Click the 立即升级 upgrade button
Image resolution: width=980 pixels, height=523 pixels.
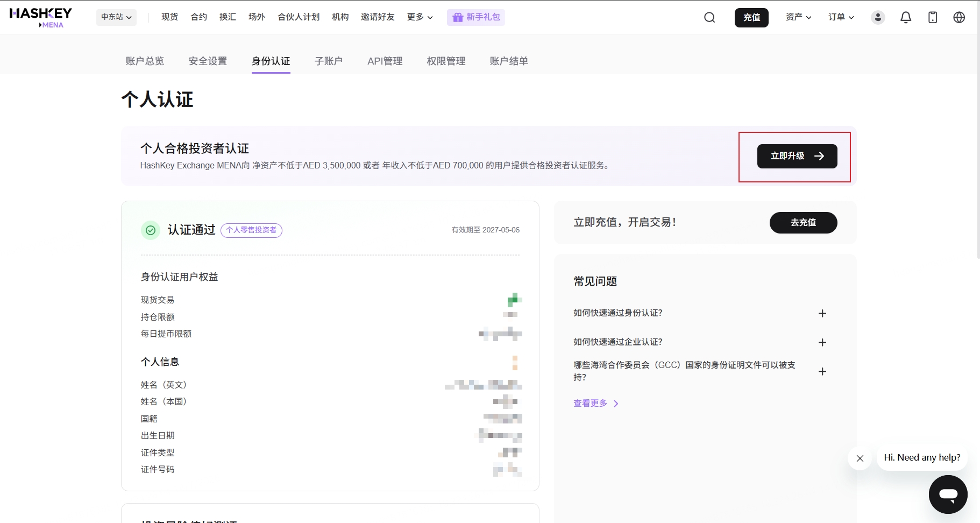click(x=797, y=156)
